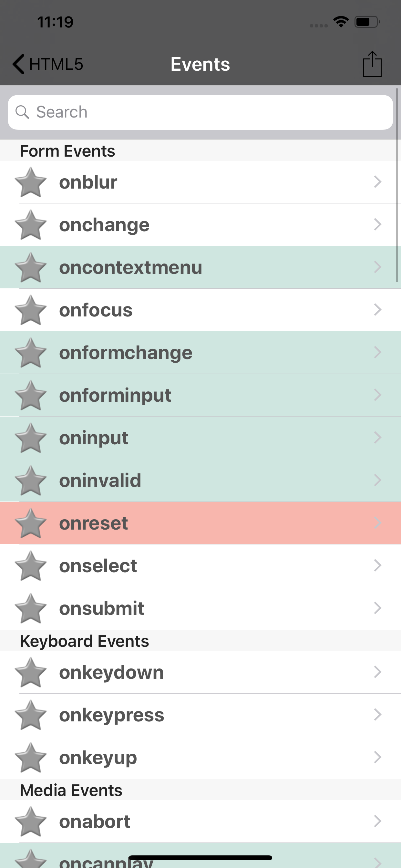Open onfocus via its chevron

click(377, 310)
